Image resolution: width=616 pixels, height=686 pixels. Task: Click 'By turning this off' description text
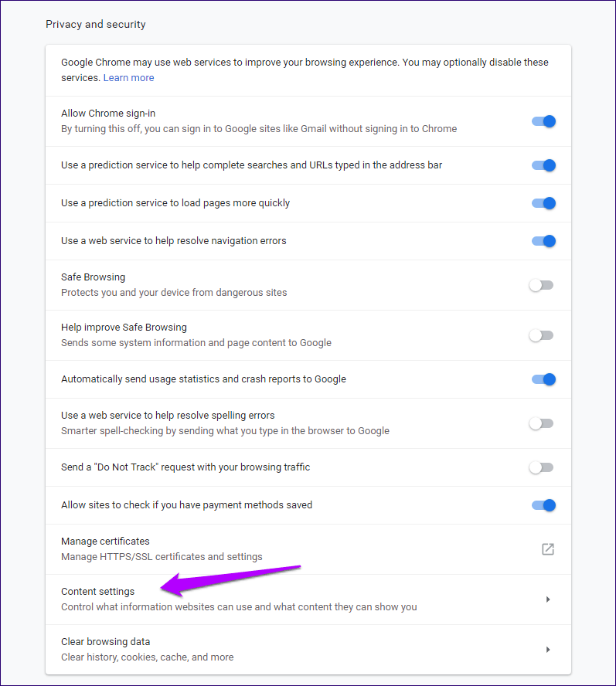click(259, 128)
